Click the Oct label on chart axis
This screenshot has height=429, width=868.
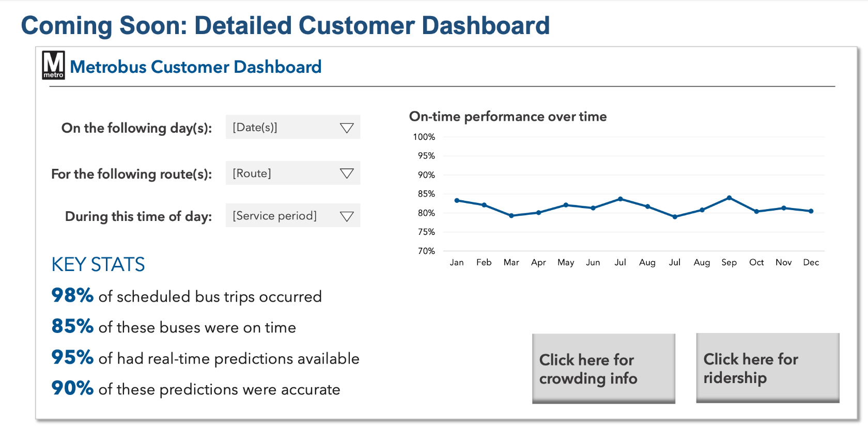756,262
